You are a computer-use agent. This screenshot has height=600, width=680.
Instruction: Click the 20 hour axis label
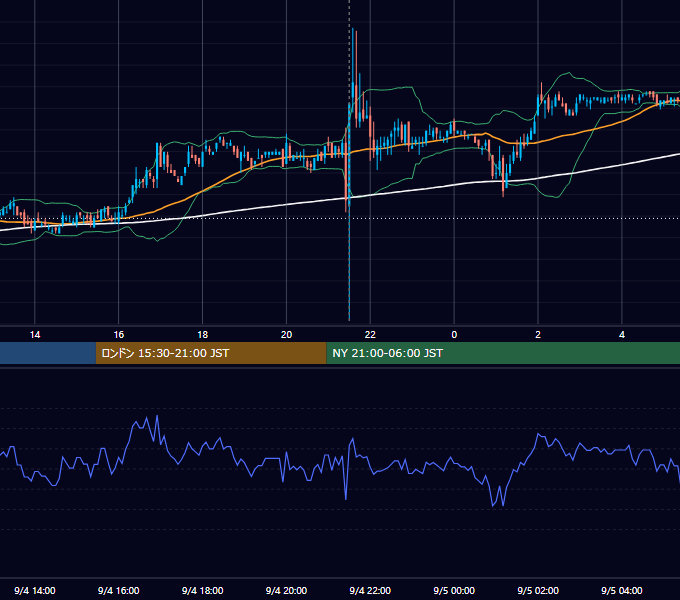click(286, 335)
